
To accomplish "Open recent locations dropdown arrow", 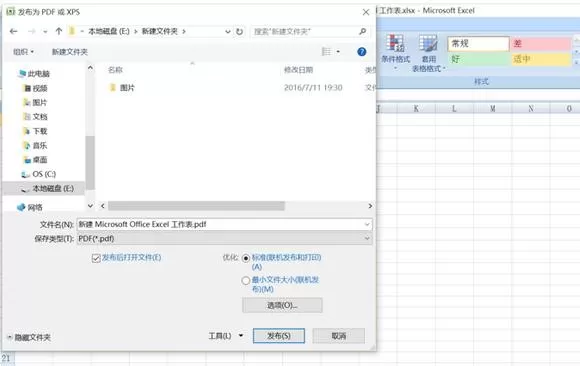I will 45,32.
